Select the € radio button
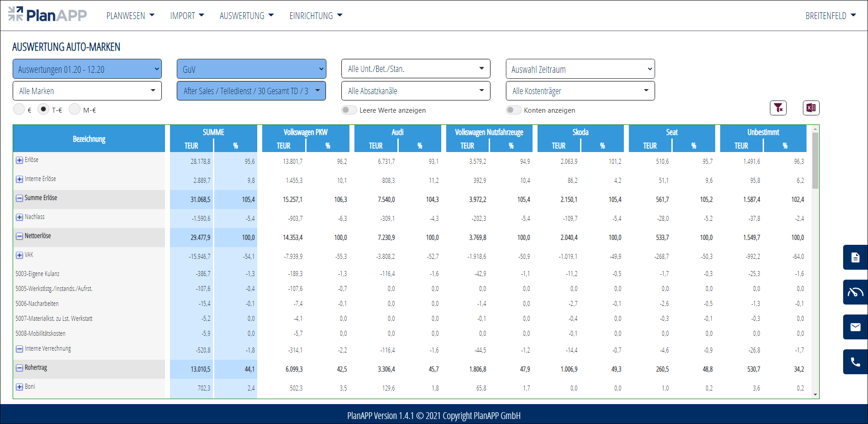Image resolution: width=868 pixels, height=424 pixels. [x=19, y=110]
